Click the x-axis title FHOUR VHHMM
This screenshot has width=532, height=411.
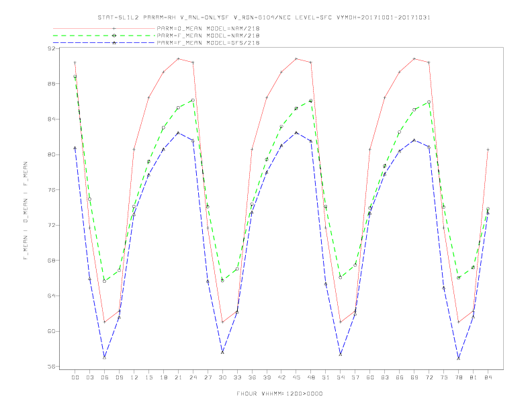[279, 394]
